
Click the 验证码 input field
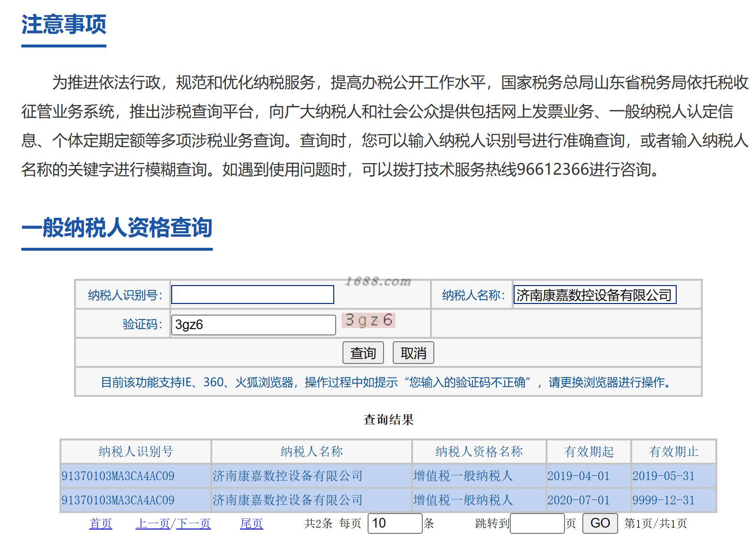pyautogui.click(x=253, y=325)
